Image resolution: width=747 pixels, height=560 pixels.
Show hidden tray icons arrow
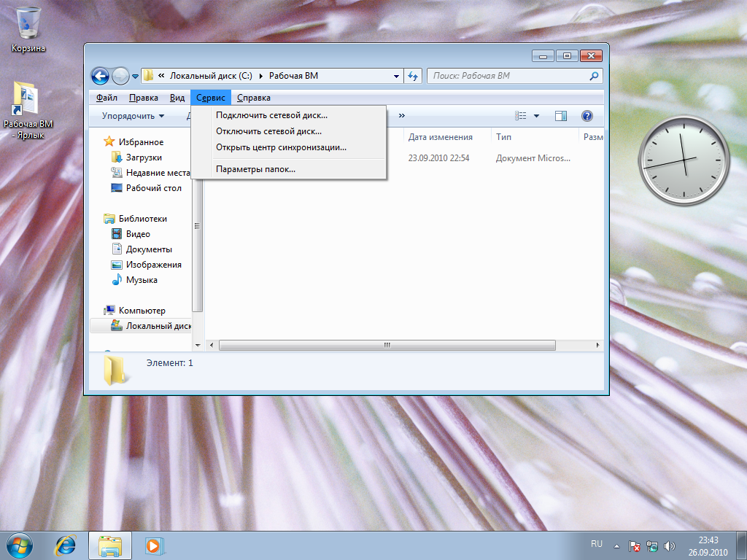click(x=616, y=546)
